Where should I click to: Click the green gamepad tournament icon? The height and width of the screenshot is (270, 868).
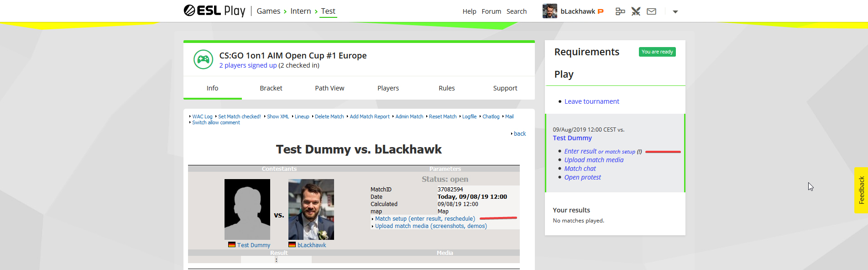click(203, 59)
